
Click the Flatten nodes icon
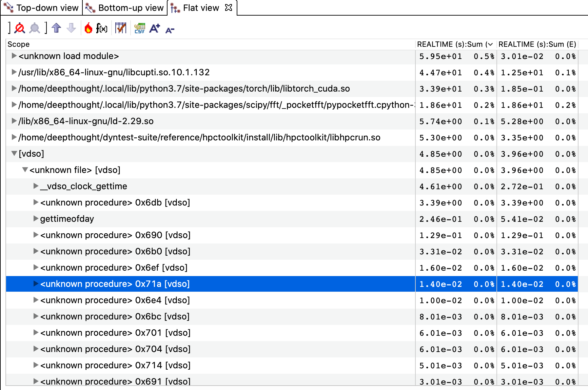tap(19, 28)
